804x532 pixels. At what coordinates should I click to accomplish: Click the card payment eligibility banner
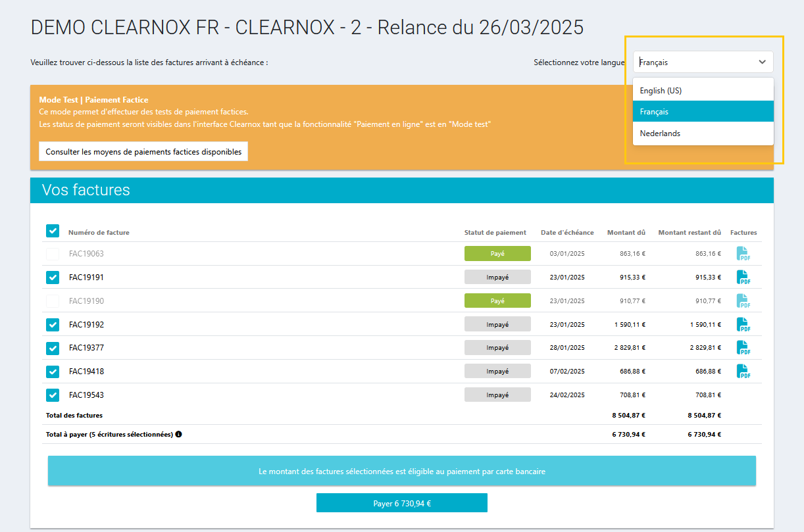[x=401, y=472]
